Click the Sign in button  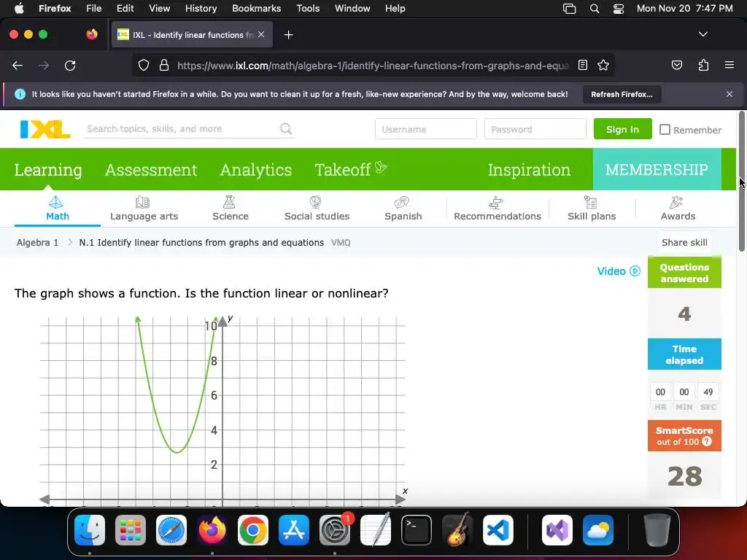coord(623,129)
